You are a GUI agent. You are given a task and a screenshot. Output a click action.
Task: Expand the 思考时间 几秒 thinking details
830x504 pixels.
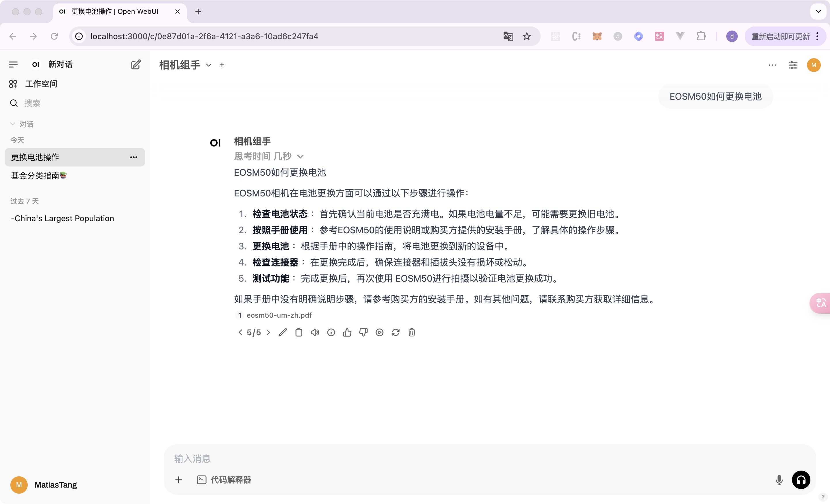269,156
